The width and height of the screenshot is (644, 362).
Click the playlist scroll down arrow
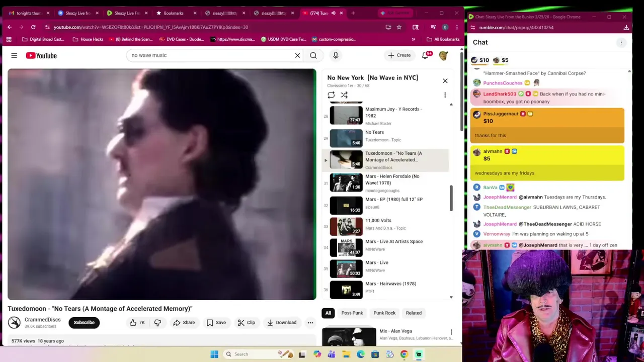point(451,297)
